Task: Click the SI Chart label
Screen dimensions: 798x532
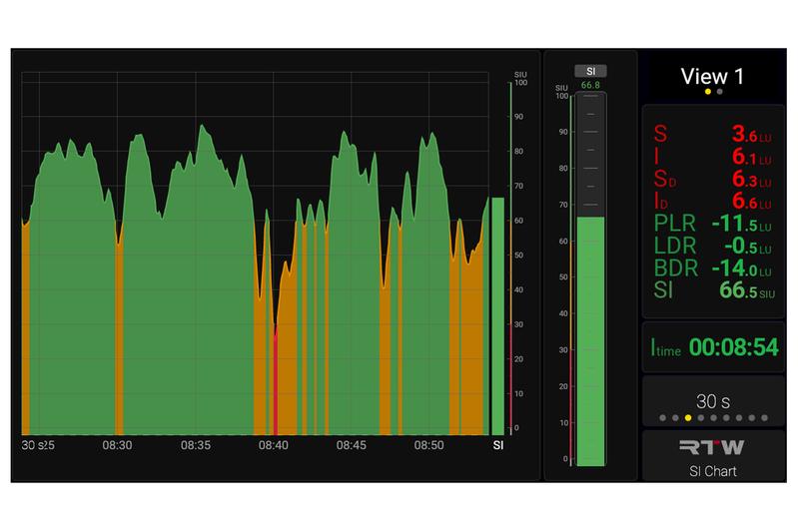Action: point(713,470)
